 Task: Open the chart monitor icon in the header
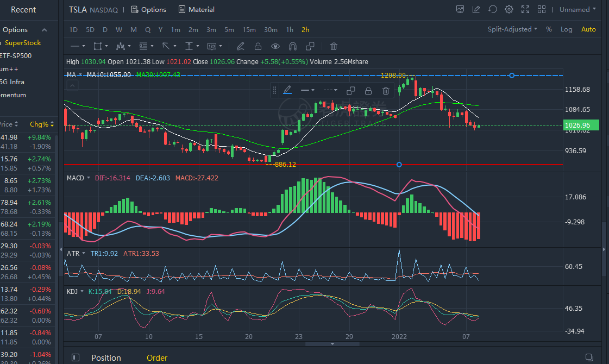tap(460, 9)
